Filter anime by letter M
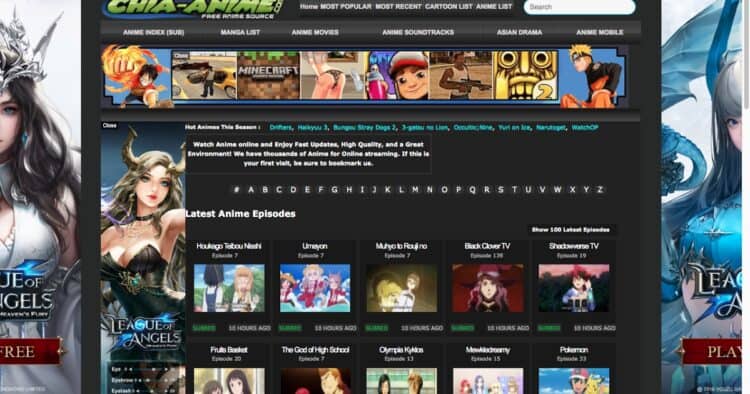The height and width of the screenshot is (394, 750). 415,190
